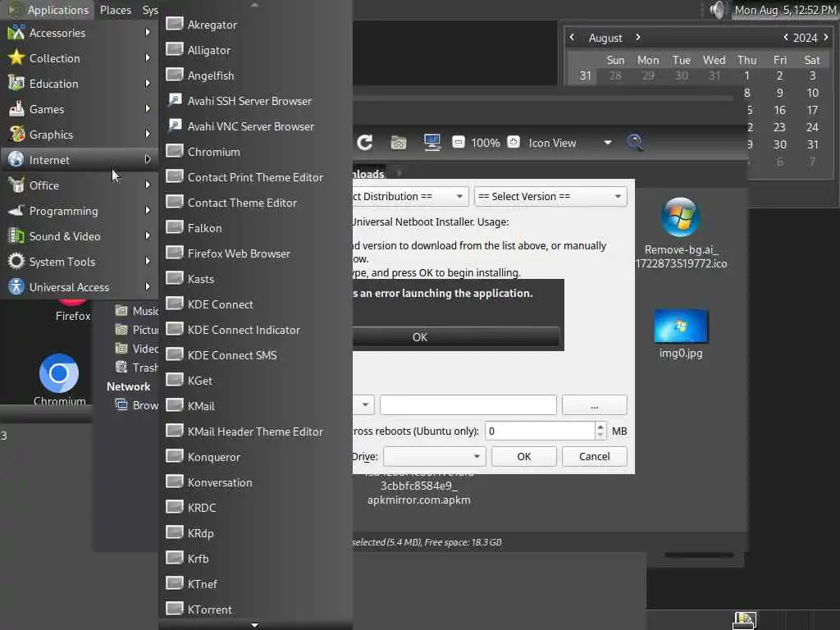840x630 pixels.
Task: Click the zoom out icon beside 100%
Action: click(458, 142)
